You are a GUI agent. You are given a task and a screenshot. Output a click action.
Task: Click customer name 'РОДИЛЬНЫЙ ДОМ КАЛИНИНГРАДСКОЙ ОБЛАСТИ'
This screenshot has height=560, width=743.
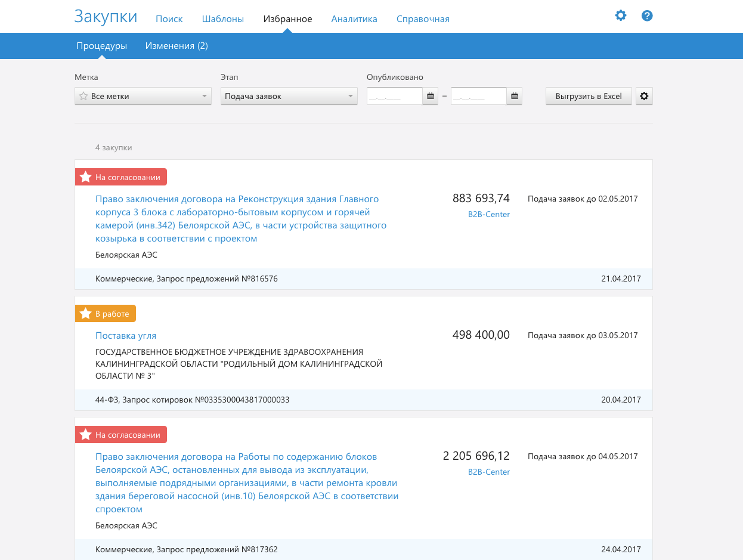(239, 364)
